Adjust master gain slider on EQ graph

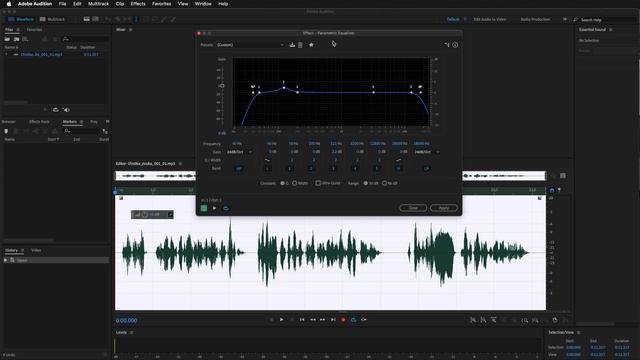[222, 86]
